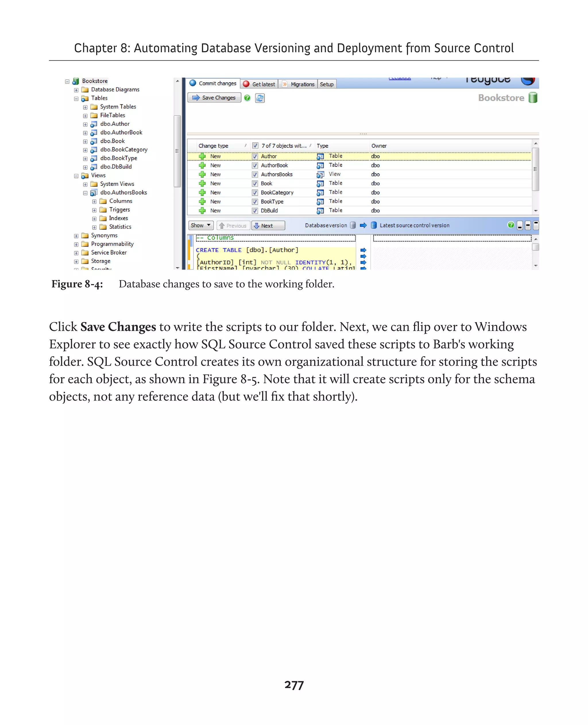Image resolution: width=588 pixels, height=725 pixels.
Task: Click the Database version cylinder icon
Action: (x=353, y=226)
